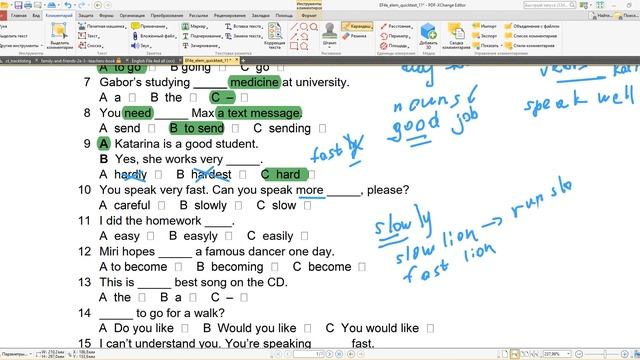Switch to 'English File 4ed all' document tab
This screenshot has width=640, height=360.
point(153,60)
